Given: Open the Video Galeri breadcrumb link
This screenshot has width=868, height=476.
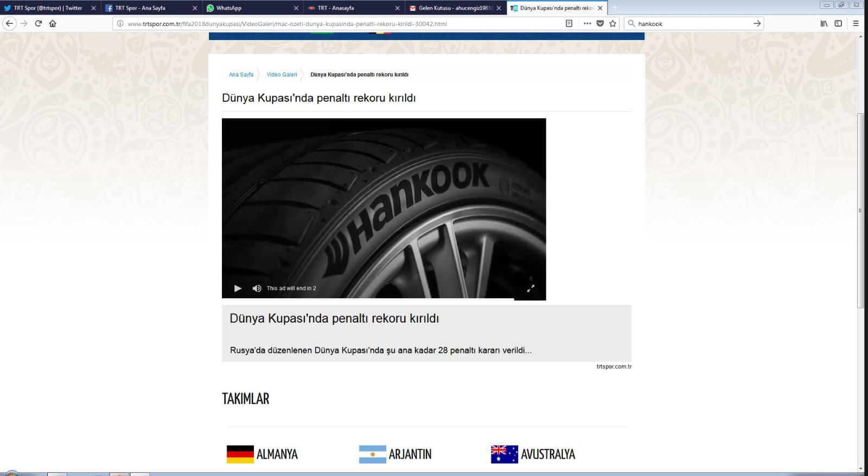Looking at the screenshot, I should tap(282, 75).
